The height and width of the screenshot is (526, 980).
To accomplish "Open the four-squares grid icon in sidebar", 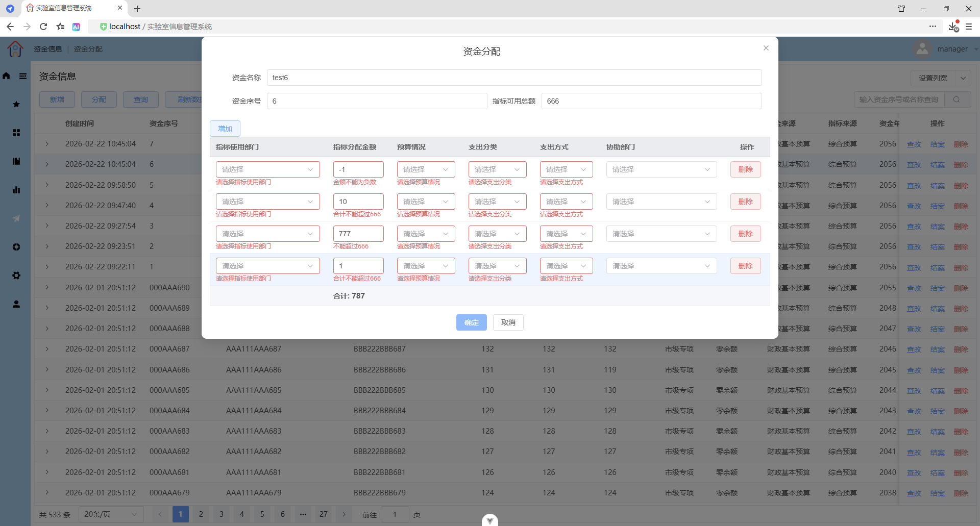I will pyautogui.click(x=16, y=133).
